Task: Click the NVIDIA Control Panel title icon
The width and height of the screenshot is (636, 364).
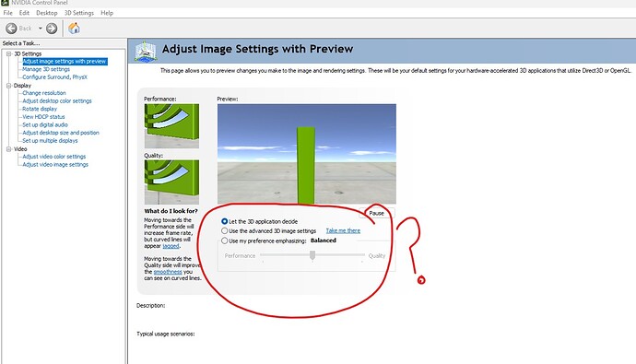Action: click(x=5, y=3)
